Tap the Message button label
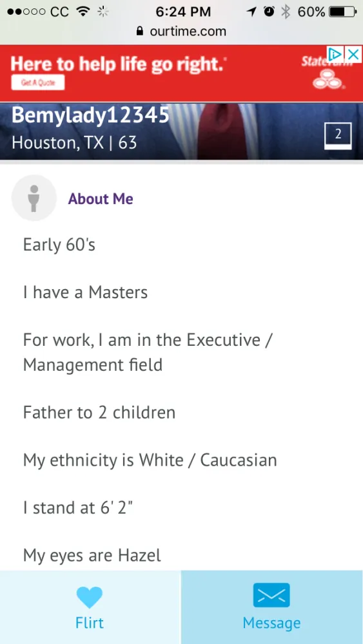363x644 pixels. click(x=271, y=623)
